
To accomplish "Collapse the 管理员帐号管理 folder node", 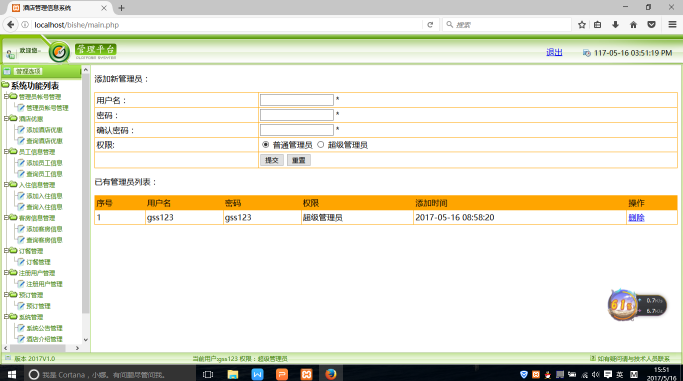I will tap(6, 96).
